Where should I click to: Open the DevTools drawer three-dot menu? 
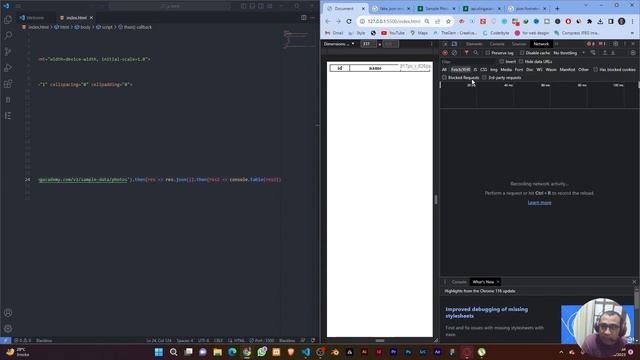[x=445, y=282]
